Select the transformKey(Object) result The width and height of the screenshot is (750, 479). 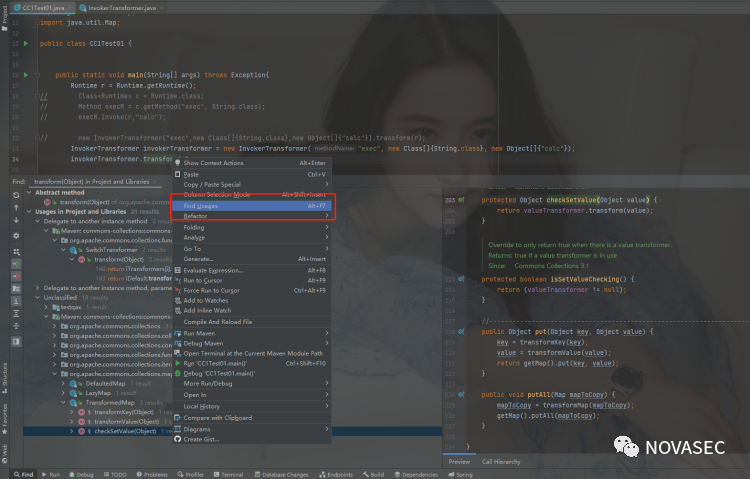125,412
